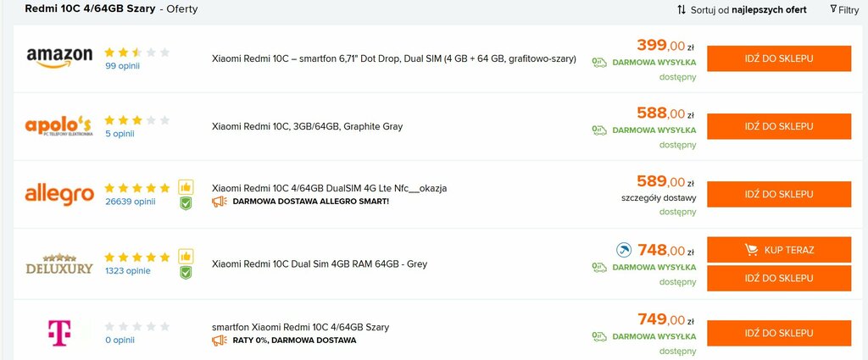The image size is (868, 360).
Task: Click the Kup teraz button for Deluxury
Action: tap(779, 250)
